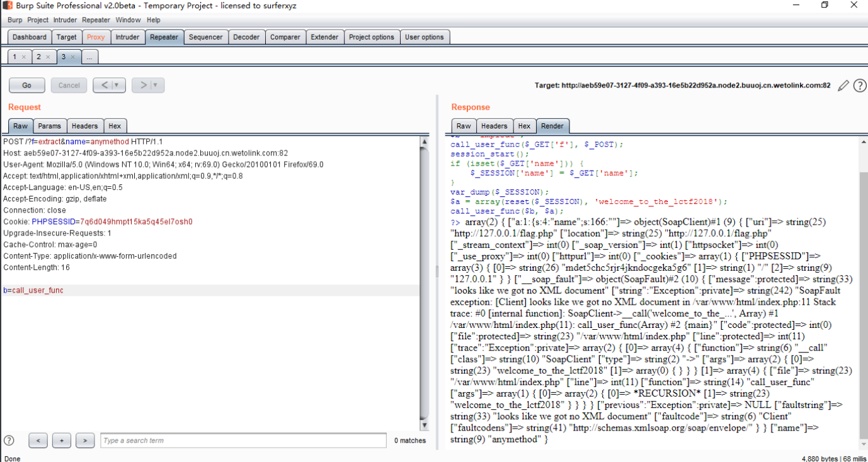Add new repeater tab via ellipsis
The width and height of the screenshot is (868, 462).
89,57
